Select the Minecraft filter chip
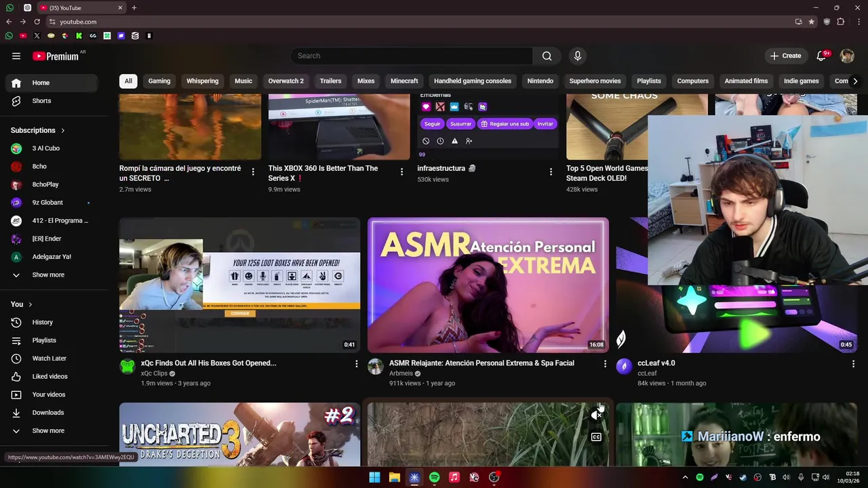Screen dimensions: 868x488 click(x=404, y=81)
